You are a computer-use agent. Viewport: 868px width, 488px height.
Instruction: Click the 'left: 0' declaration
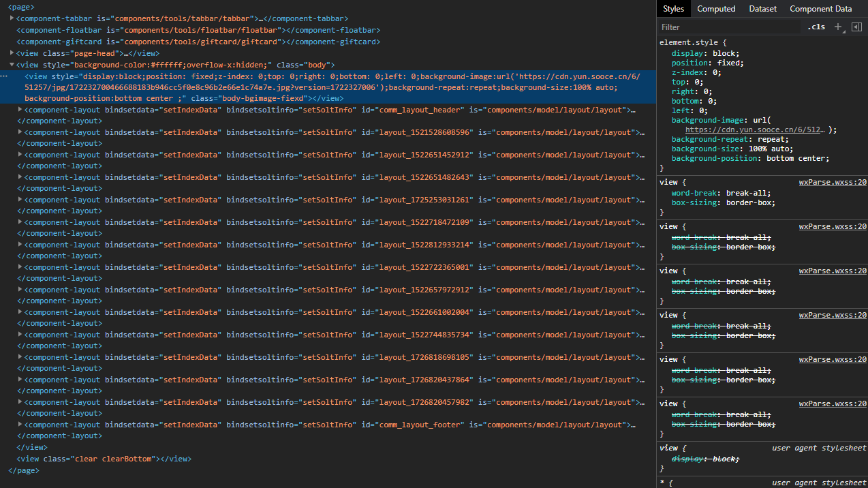pos(689,110)
